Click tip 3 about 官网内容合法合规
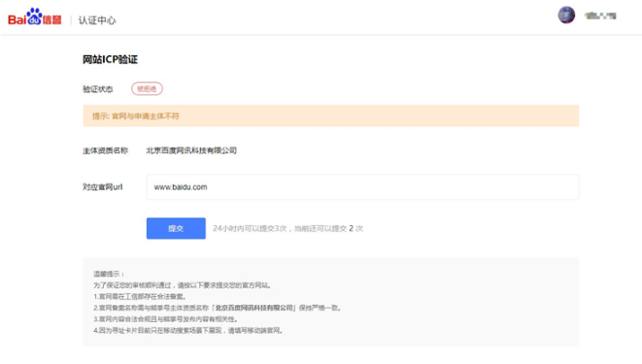Image resolution: width=642 pixels, height=364 pixels. click(x=165, y=319)
